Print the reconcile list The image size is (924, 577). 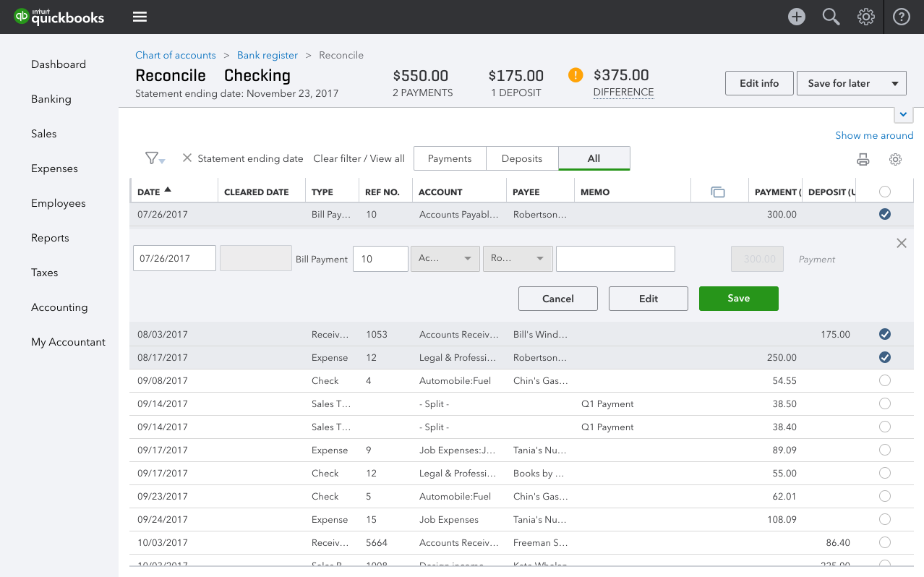pos(863,160)
